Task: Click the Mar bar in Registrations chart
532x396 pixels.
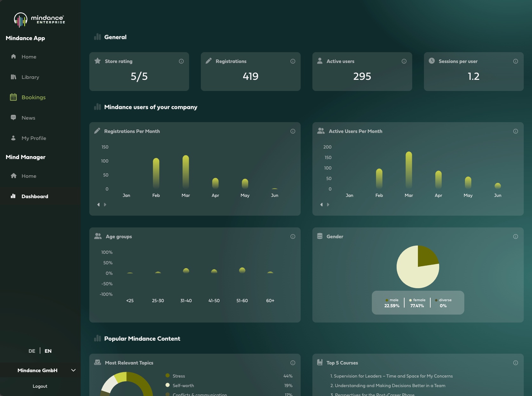Action: click(x=186, y=172)
